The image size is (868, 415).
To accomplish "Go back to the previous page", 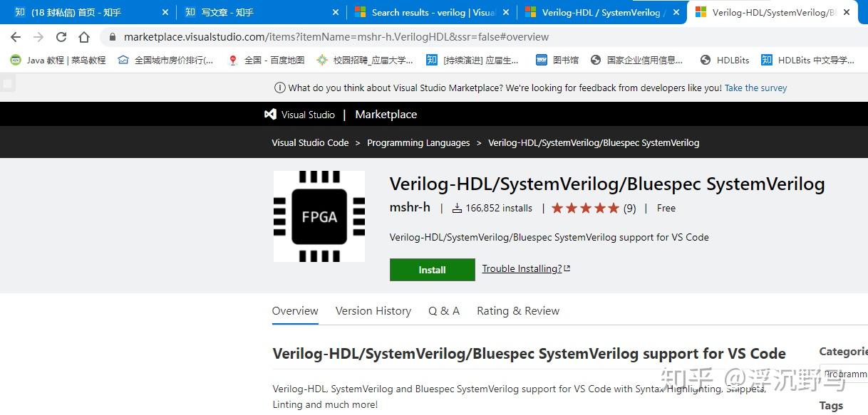I will coord(16,37).
